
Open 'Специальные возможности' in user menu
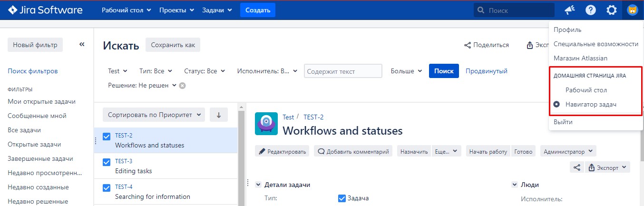pos(596,44)
